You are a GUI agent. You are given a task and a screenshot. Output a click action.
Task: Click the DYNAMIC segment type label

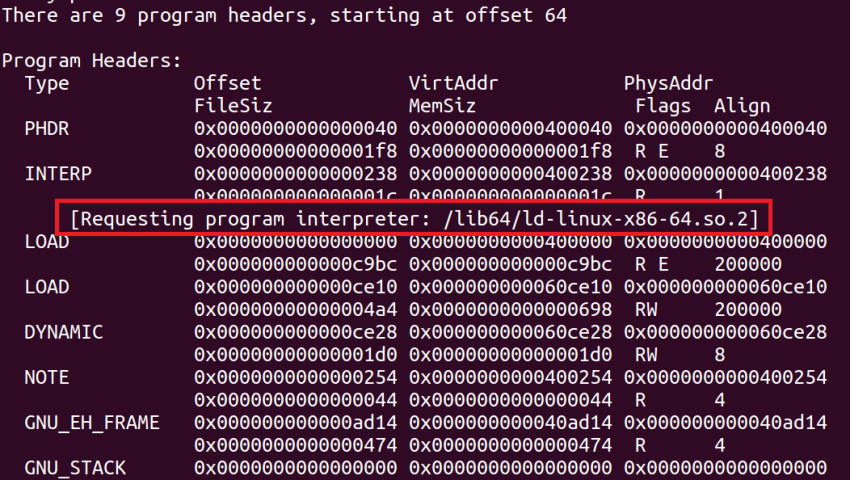point(64,332)
